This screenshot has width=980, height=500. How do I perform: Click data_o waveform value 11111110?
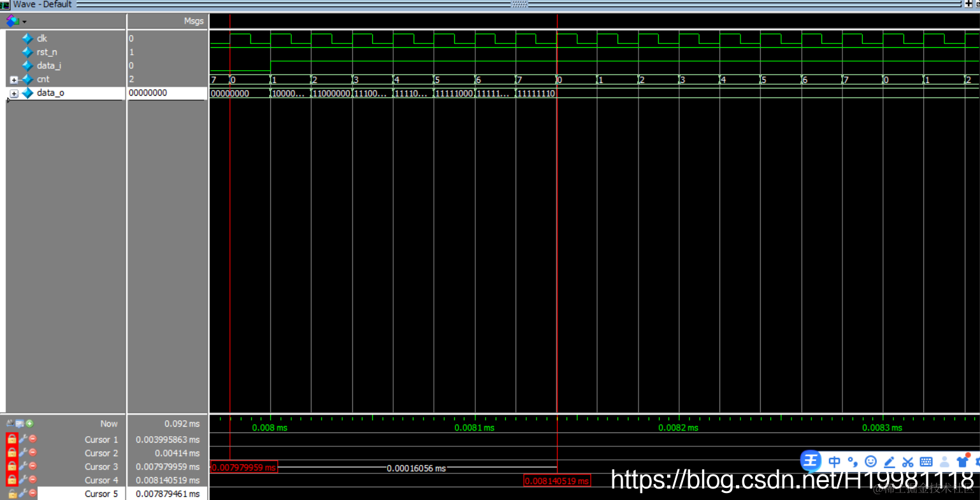click(536, 94)
